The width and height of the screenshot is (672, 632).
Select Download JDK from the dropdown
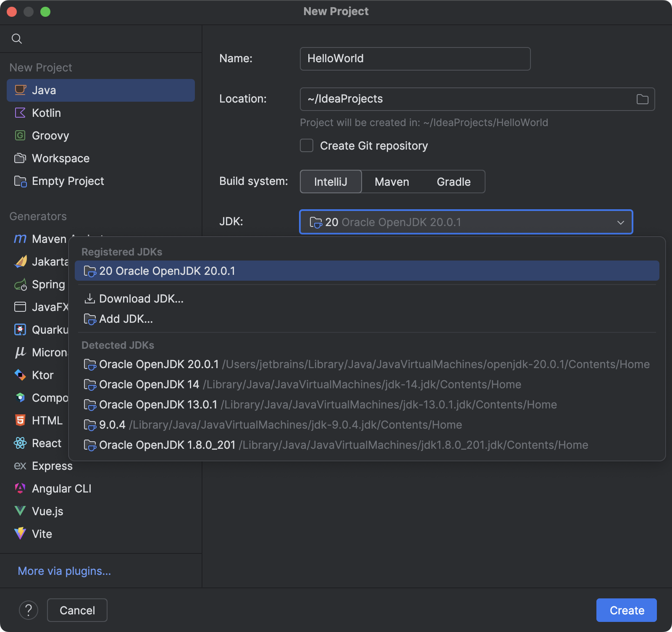(141, 298)
